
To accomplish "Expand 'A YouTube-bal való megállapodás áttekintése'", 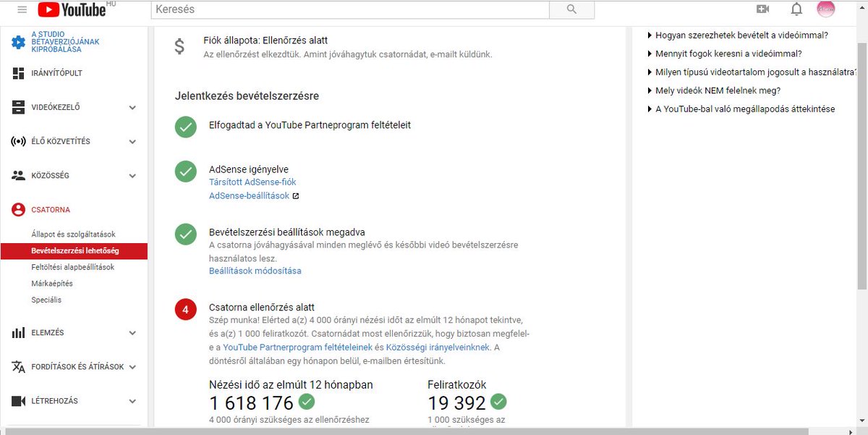I will (741, 109).
